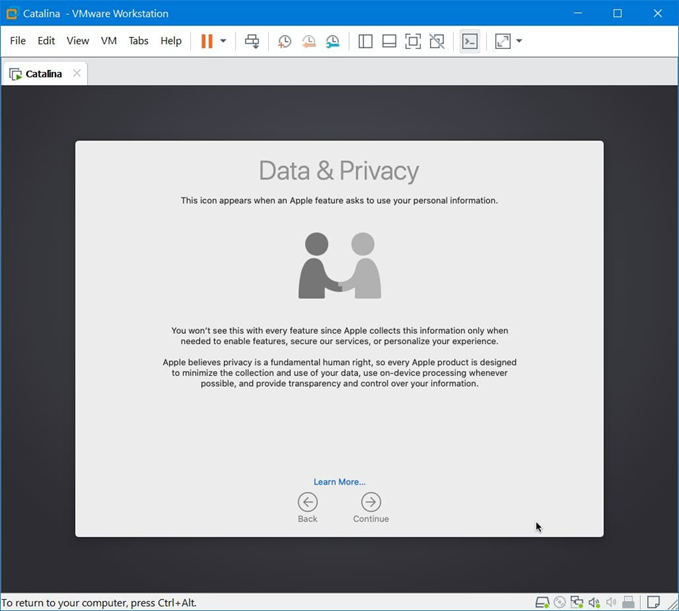
Task: Click the Learn More link
Action: (340, 482)
